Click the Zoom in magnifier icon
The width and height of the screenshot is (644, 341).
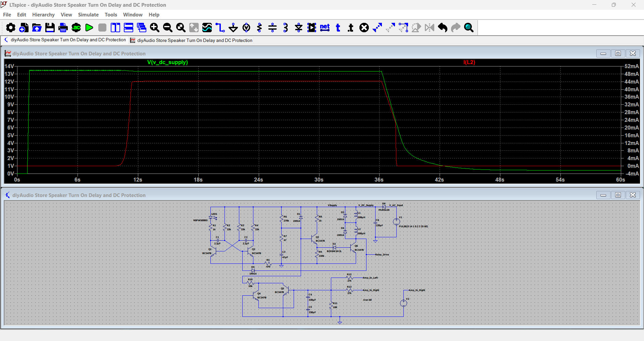(x=155, y=28)
